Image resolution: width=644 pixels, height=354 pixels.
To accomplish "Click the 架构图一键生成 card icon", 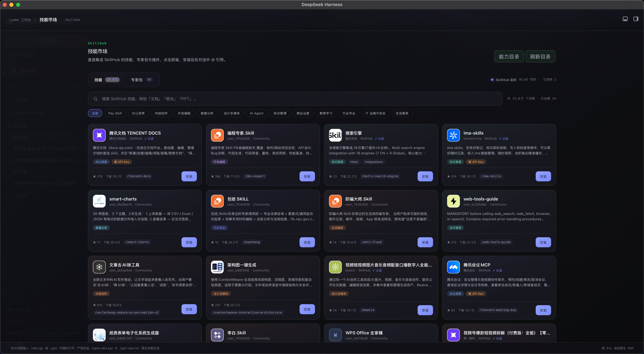I will [217, 267].
